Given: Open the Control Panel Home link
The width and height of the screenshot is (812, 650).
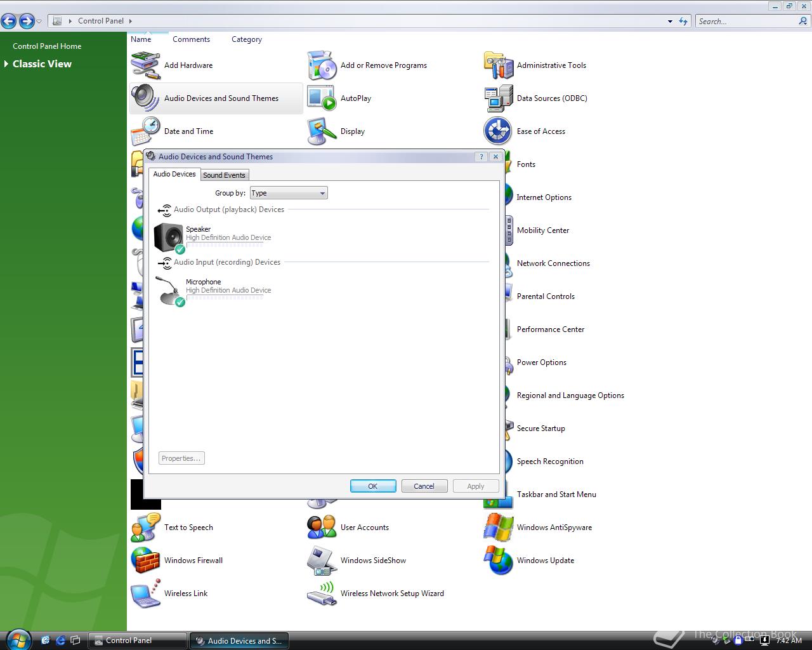Looking at the screenshot, I should click(x=47, y=46).
